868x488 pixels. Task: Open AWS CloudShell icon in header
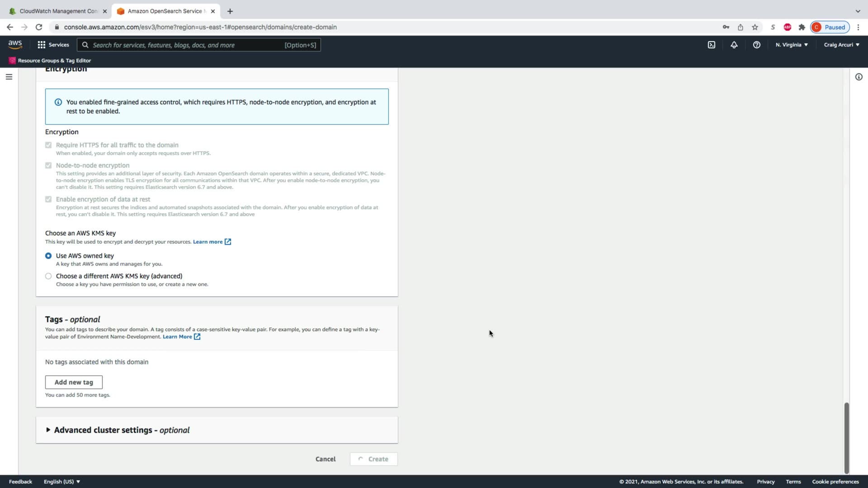pos(711,45)
